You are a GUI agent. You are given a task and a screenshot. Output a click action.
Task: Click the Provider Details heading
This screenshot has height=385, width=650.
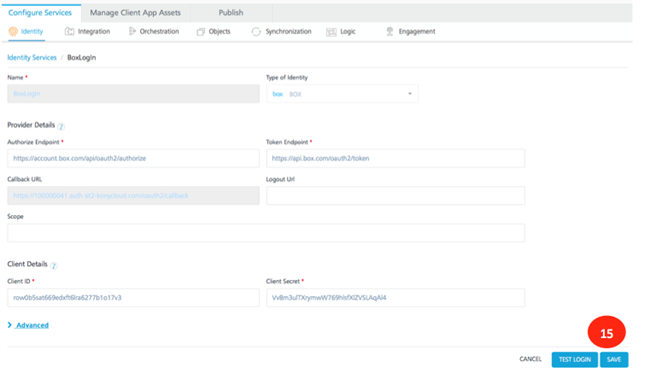[x=31, y=125]
